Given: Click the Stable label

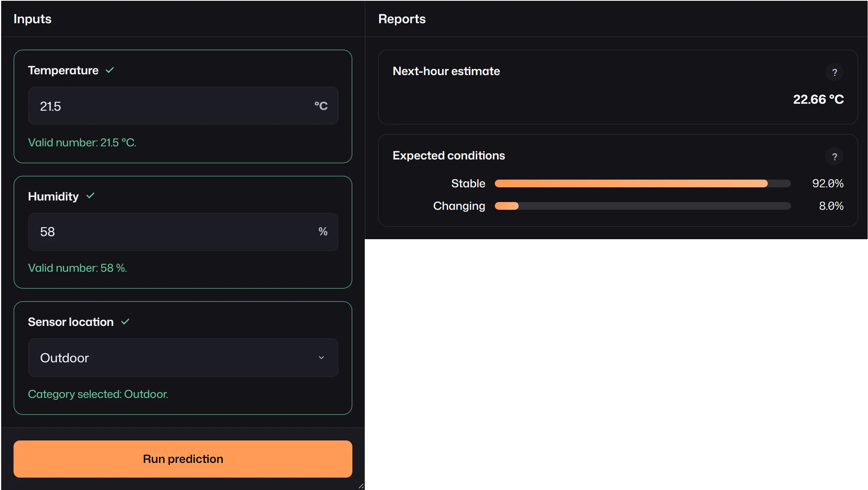Looking at the screenshot, I should [x=468, y=183].
